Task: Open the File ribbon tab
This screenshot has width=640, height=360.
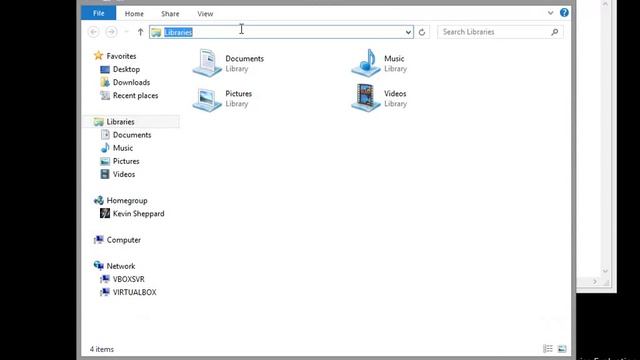Action: (x=98, y=13)
